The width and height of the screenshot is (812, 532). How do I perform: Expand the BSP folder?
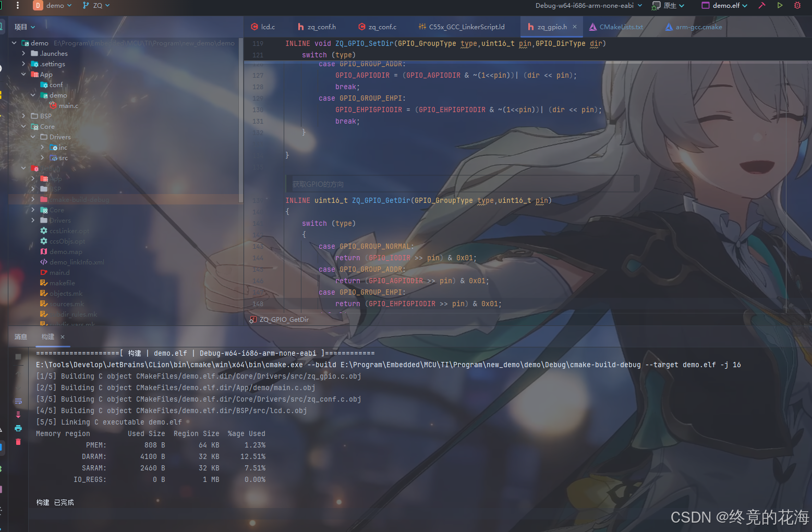tap(23, 116)
